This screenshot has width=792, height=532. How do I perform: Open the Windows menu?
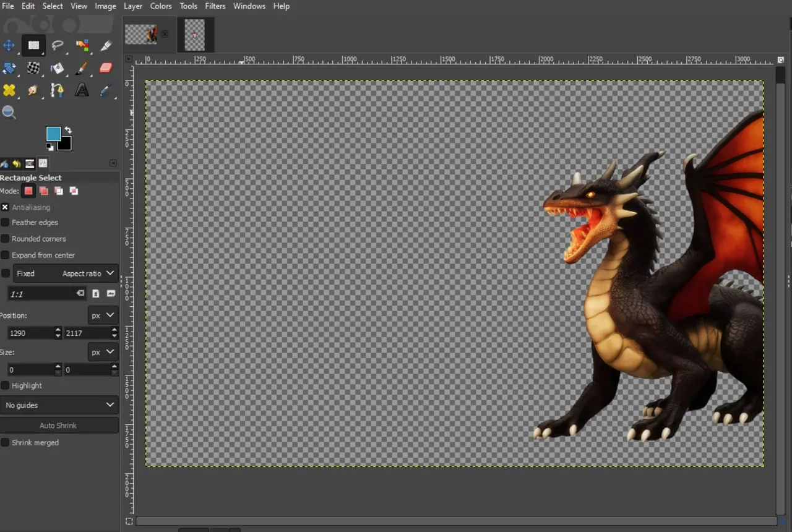pos(249,6)
